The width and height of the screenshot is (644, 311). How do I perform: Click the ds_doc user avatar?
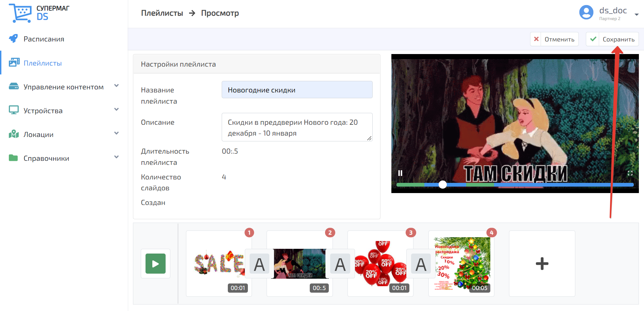[586, 13]
